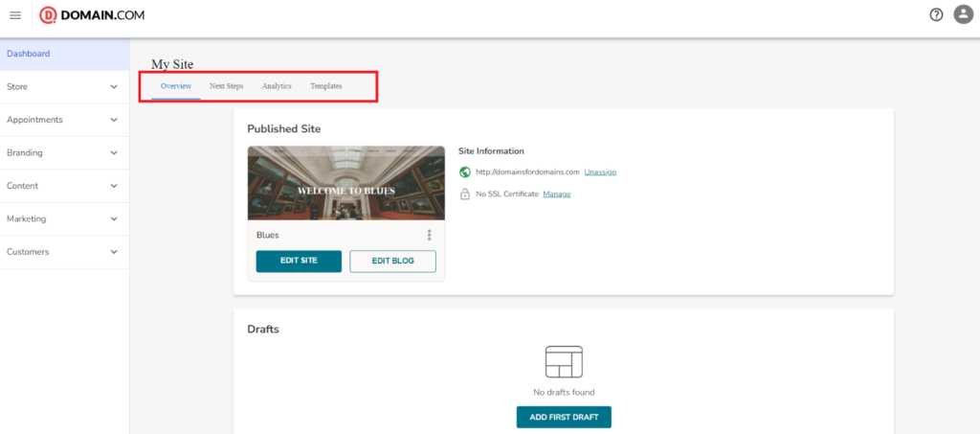This screenshot has height=434, width=980.
Task: Click Manage SSL certificate link
Action: coord(556,194)
